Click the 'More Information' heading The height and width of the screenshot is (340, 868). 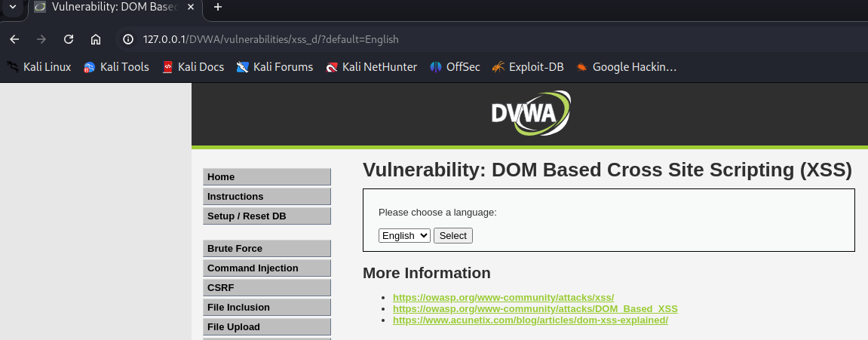coord(426,273)
